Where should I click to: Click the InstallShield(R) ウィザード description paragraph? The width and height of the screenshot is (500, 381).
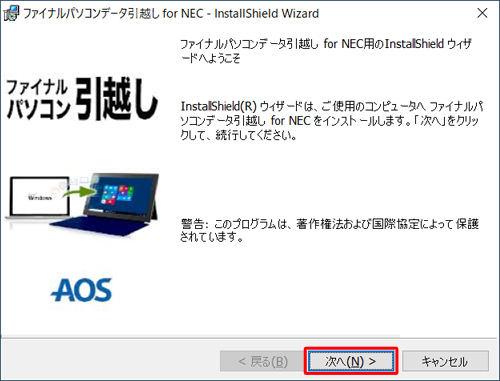click(331, 121)
